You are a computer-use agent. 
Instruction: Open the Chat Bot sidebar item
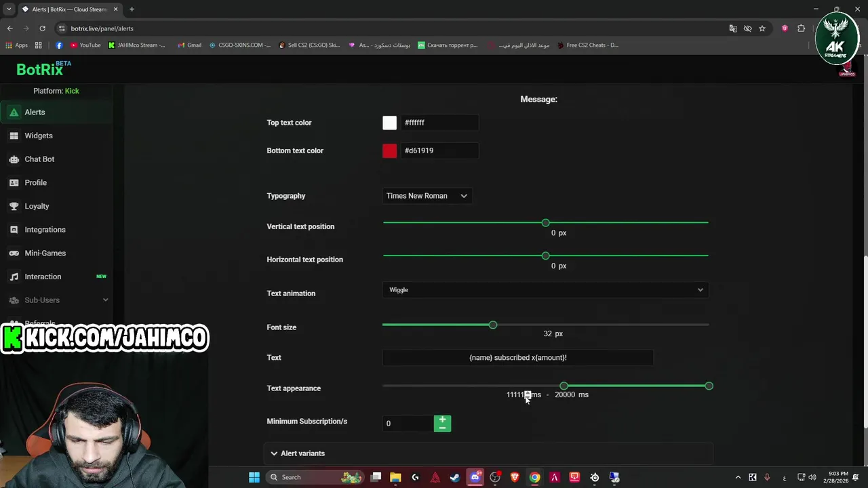click(57, 159)
